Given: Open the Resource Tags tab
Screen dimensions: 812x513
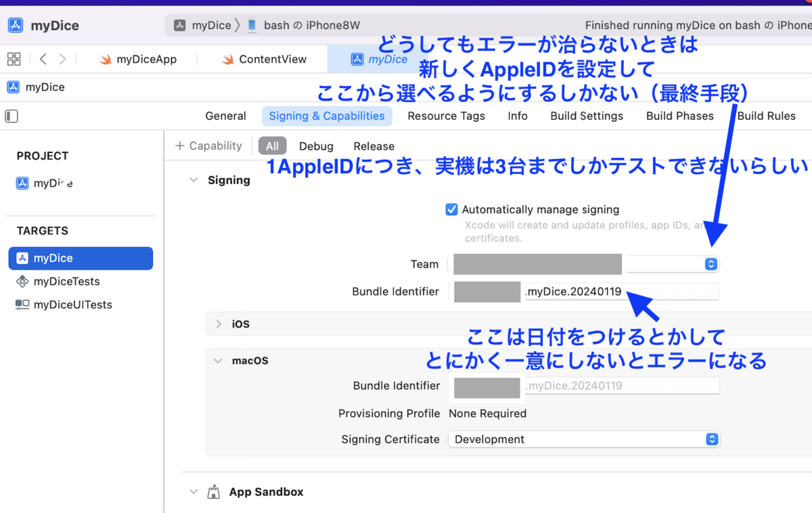Looking at the screenshot, I should [x=446, y=116].
